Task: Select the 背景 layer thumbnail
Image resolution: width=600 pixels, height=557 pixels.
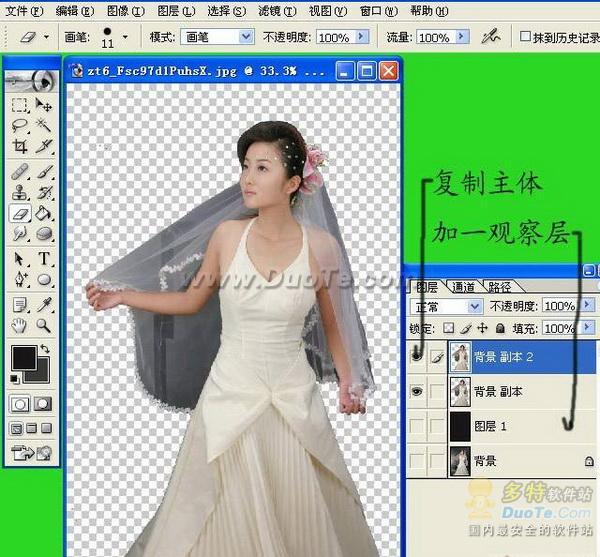Action: click(x=460, y=461)
